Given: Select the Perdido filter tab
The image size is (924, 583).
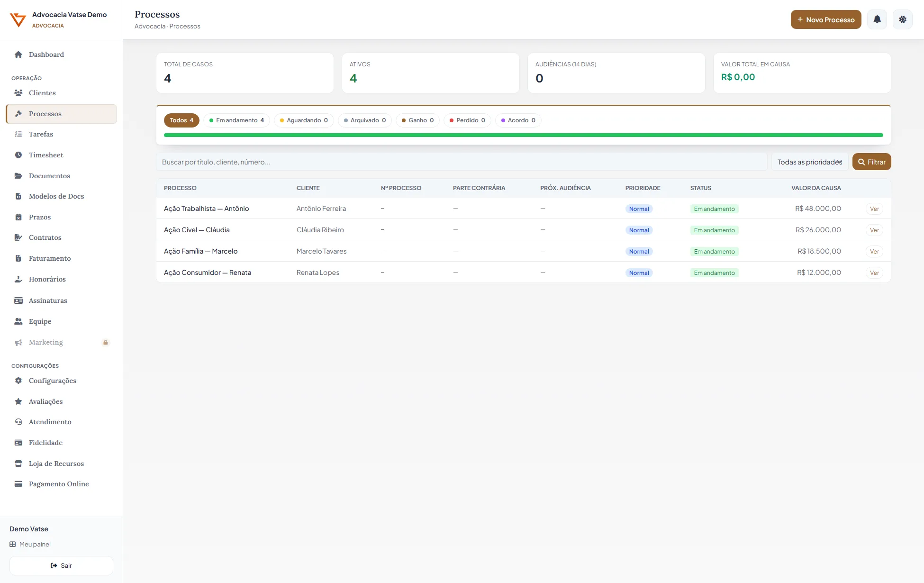Looking at the screenshot, I should [x=467, y=120].
